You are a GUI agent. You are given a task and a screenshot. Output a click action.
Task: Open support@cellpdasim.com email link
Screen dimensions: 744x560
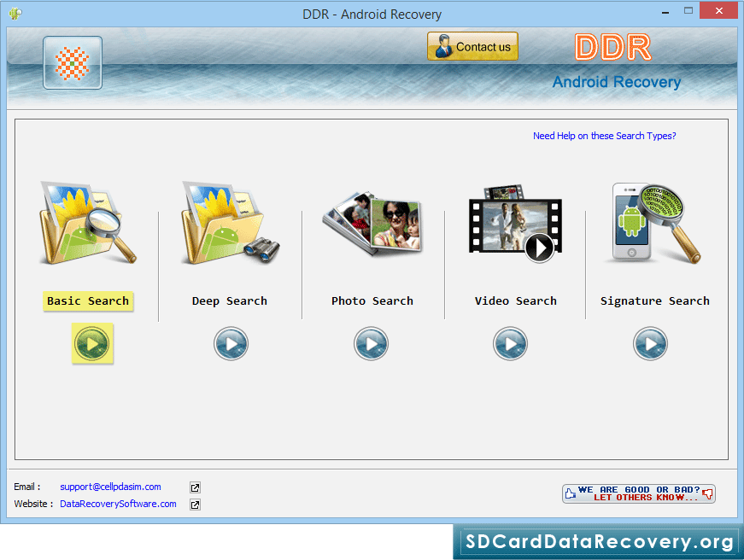coord(110,487)
